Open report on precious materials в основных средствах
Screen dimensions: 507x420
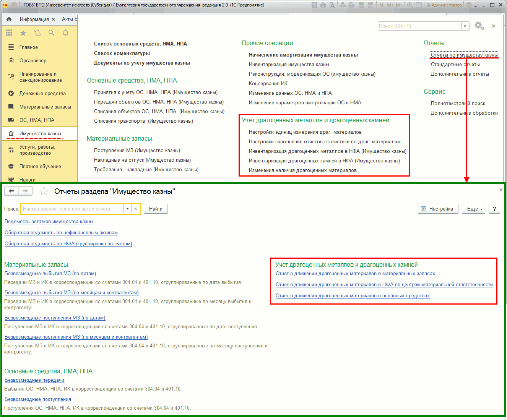tap(353, 296)
